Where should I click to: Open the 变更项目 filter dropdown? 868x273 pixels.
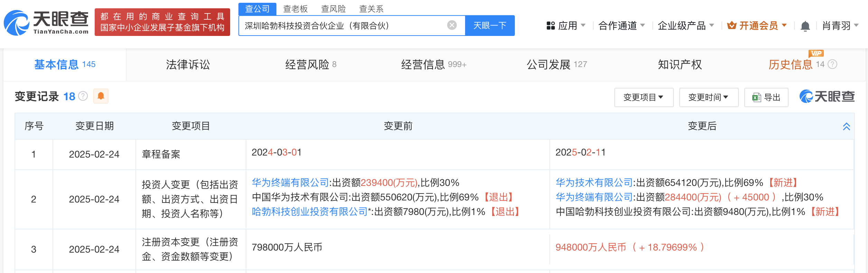click(x=644, y=97)
